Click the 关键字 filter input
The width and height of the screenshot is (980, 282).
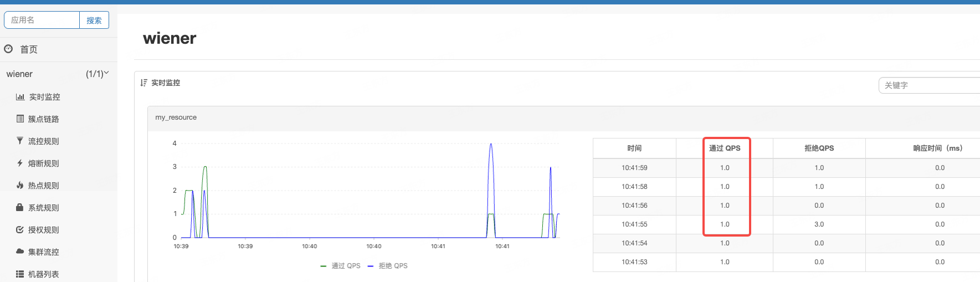[930, 85]
